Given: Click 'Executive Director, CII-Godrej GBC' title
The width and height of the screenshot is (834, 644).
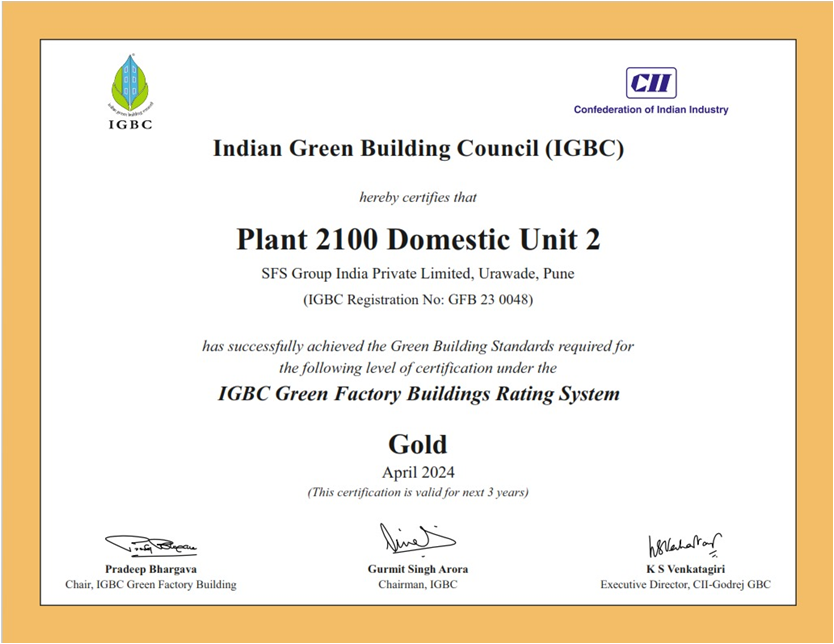Looking at the screenshot, I should pyautogui.click(x=686, y=584).
